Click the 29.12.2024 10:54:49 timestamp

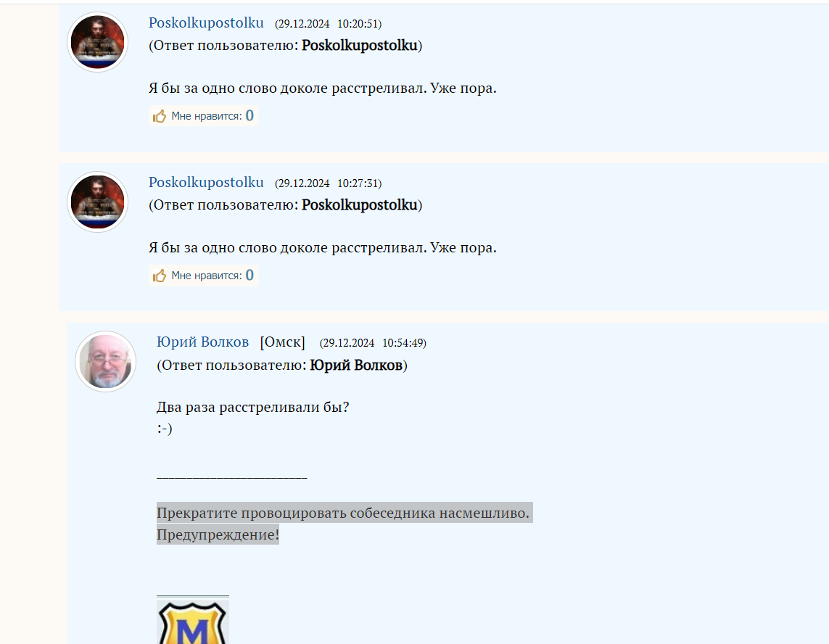point(373,343)
